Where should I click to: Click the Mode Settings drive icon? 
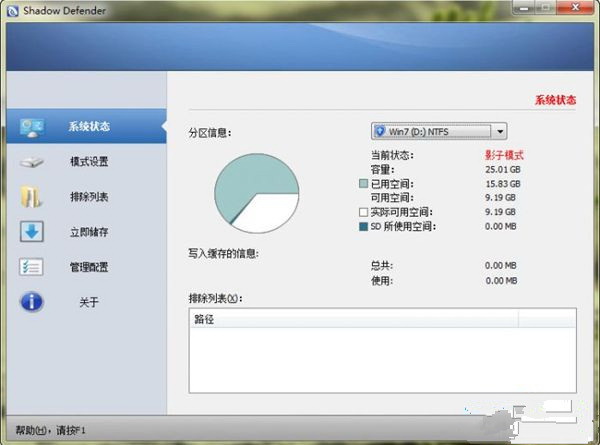32,162
